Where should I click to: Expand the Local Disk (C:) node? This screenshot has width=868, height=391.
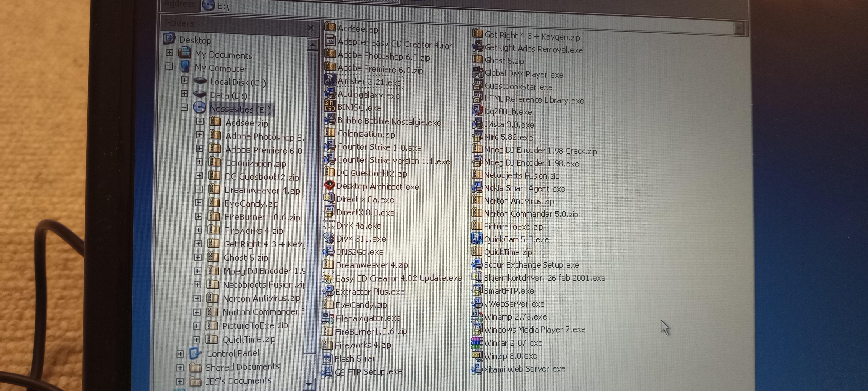pyautogui.click(x=184, y=80)
